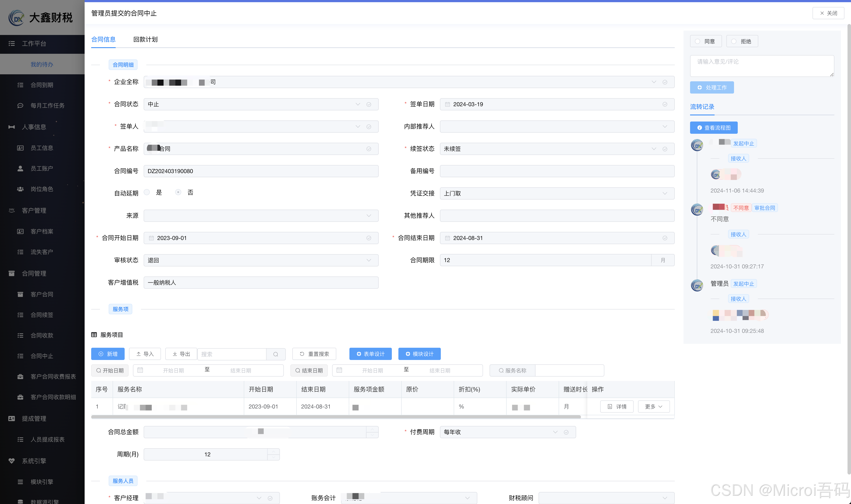Adjust the 周期(月) stepper value
The image size is (851, 504).
[273, 454]
